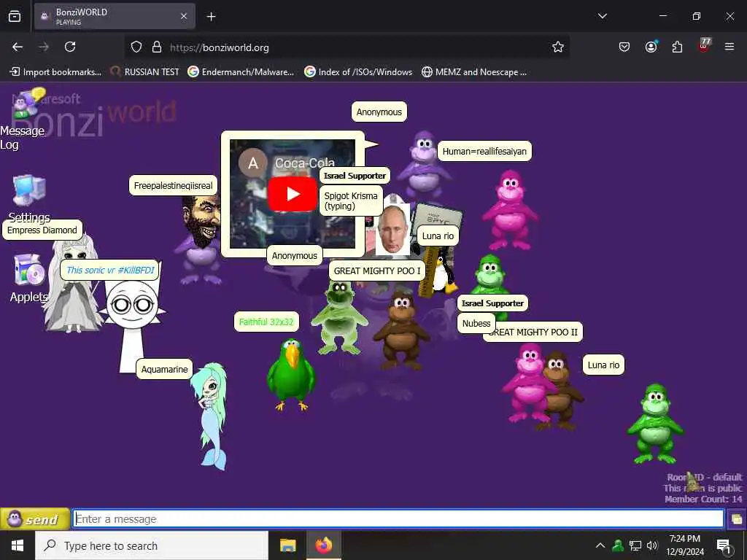Click the Luna rio tag near the penguin
Image resolution: width=747 pixels, height=560 pixels.
tap(438, 236)
